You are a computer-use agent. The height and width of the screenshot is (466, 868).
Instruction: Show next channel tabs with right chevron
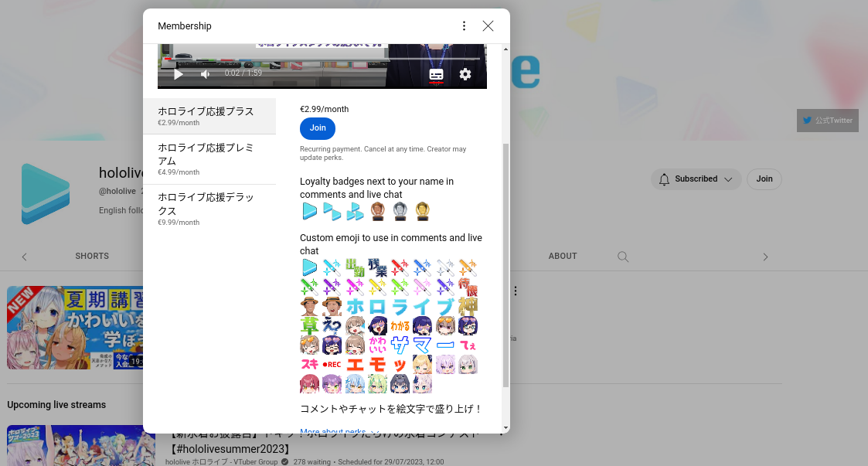[x=765, y=257]
